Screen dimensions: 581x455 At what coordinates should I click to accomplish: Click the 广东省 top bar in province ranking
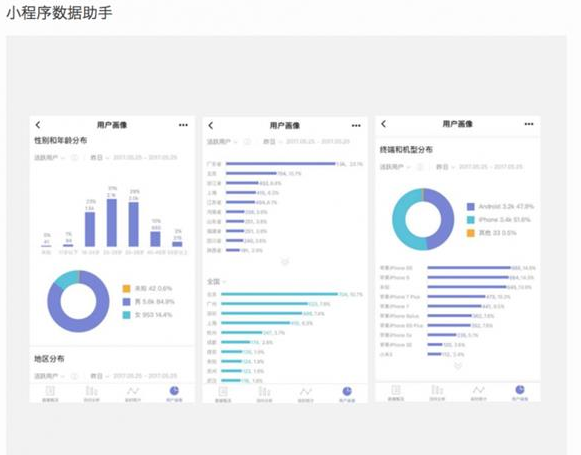pyautogui.click(x=280, y=163)
